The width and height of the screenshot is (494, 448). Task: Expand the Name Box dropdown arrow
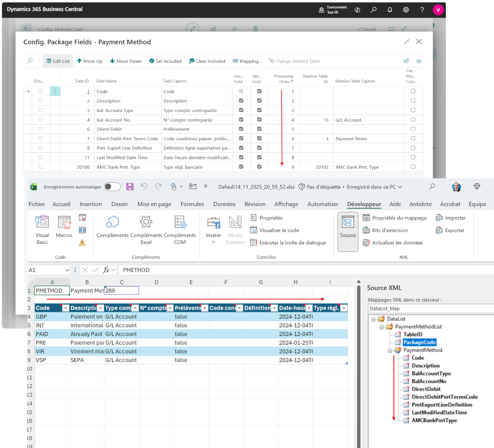(67, 270)
